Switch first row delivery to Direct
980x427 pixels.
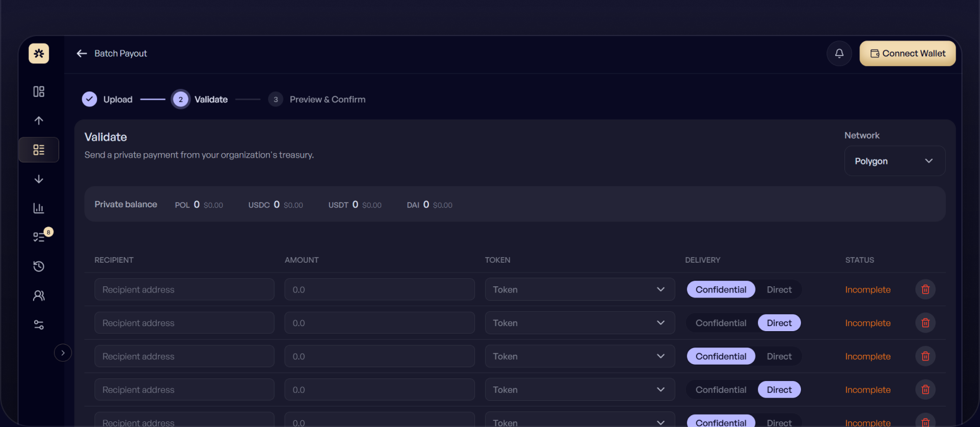tap(779, 289)
